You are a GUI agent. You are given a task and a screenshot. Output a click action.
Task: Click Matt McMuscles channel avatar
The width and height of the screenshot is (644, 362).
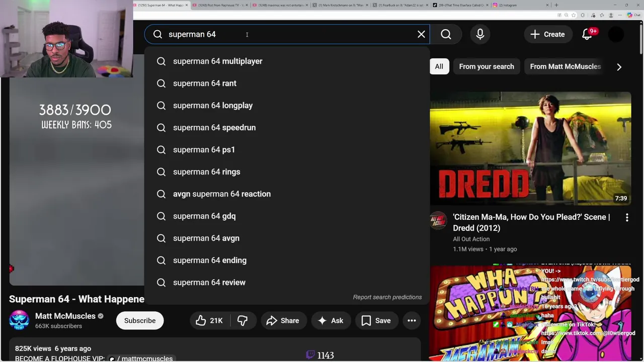pyautogui.click(x=19, y=320)
